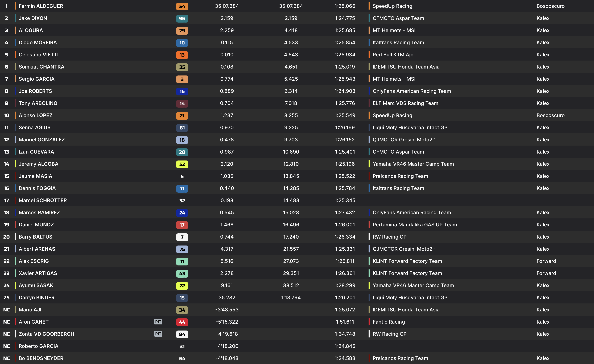This screenshot has width=594, height=364.
Task: Click the PIT badge beside Zonta VD Goorbergh
Action: tap(158, 334)
